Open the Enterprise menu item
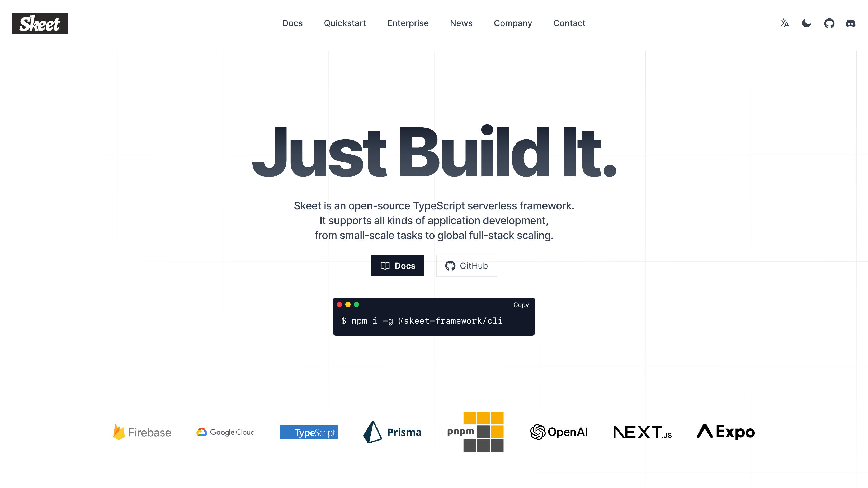This screenshot has width=868, height=488. point(408,23)
